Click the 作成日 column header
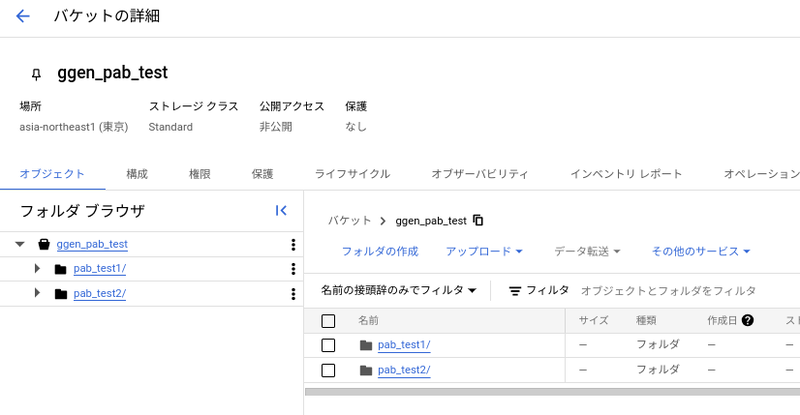The height and width of the screenshot is (415, 800). (x=722, y=320)
